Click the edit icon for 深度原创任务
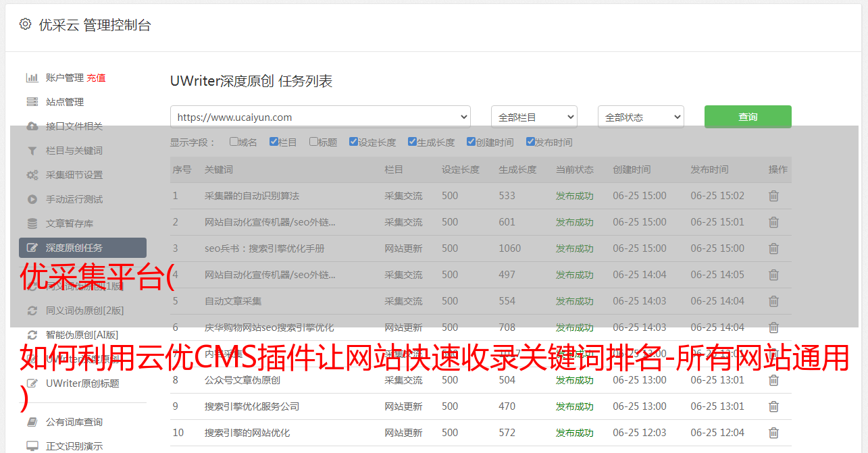Viewport: 868px width, 453px height. [x=32, y=248]
